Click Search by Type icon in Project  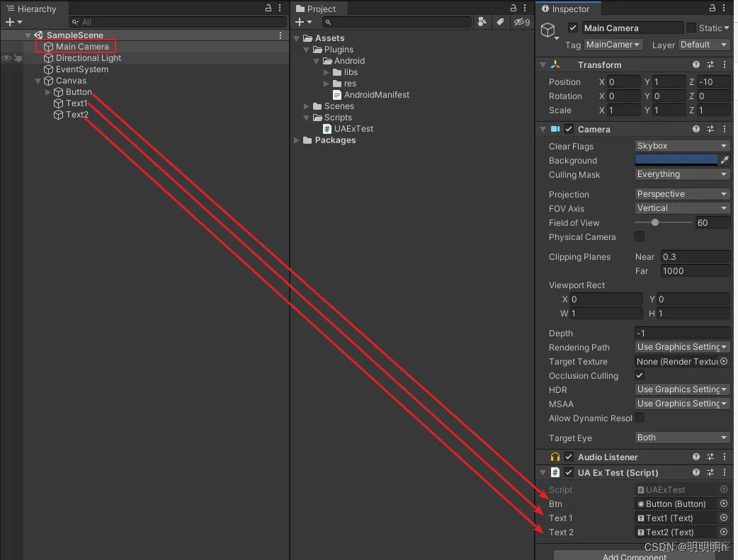tap(482, 22)
